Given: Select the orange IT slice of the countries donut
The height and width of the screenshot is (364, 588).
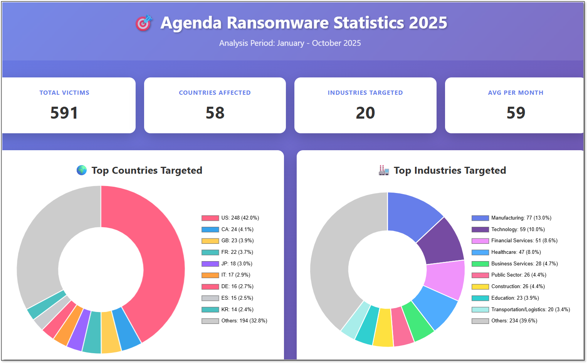Looking at the screenshot, I should click(x=68, y=325).
